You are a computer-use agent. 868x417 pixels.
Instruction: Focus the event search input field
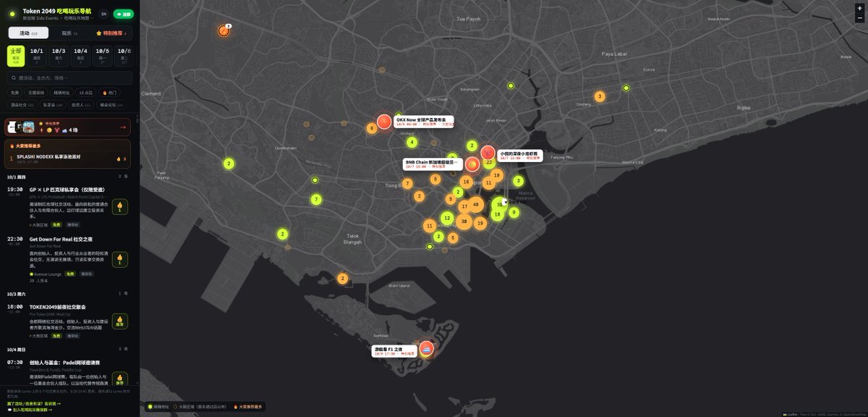(x=69, y=77)
